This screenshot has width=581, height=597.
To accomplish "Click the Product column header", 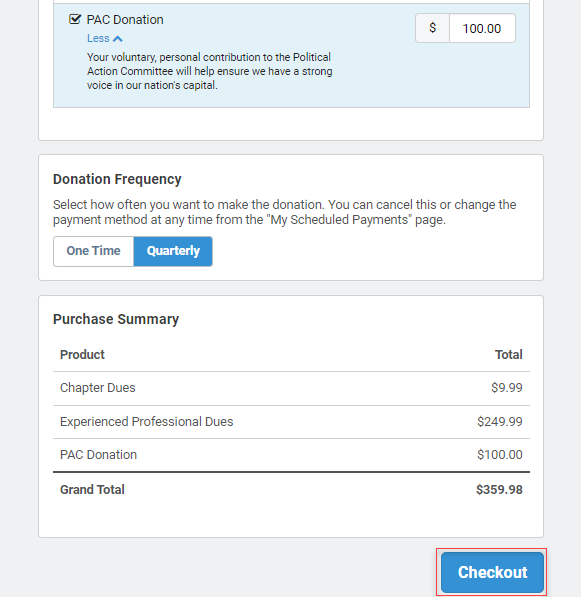I will click(x=82, y=354).
